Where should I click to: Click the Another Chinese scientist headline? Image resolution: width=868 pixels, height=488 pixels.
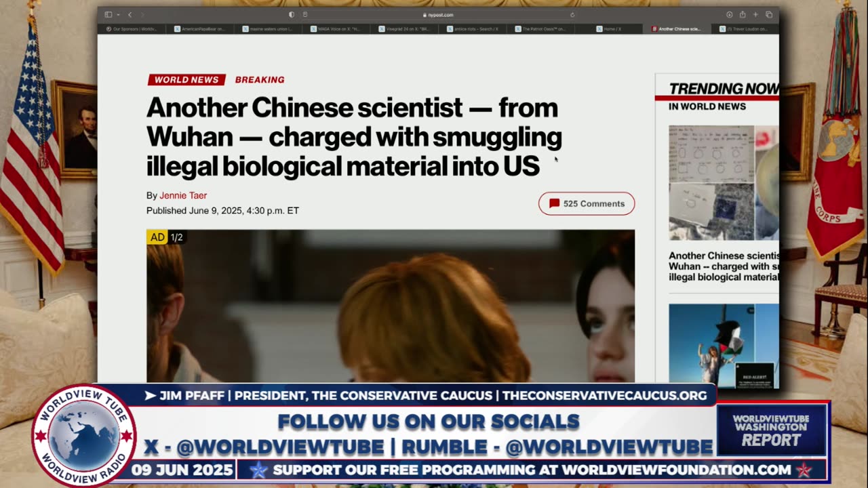[x=353, y=136]
